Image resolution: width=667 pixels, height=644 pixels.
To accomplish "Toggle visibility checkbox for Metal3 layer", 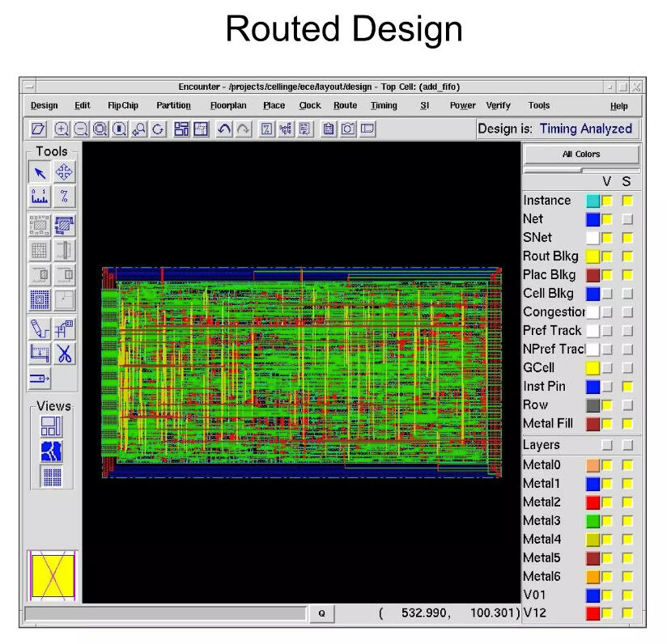I will point(607,521).
